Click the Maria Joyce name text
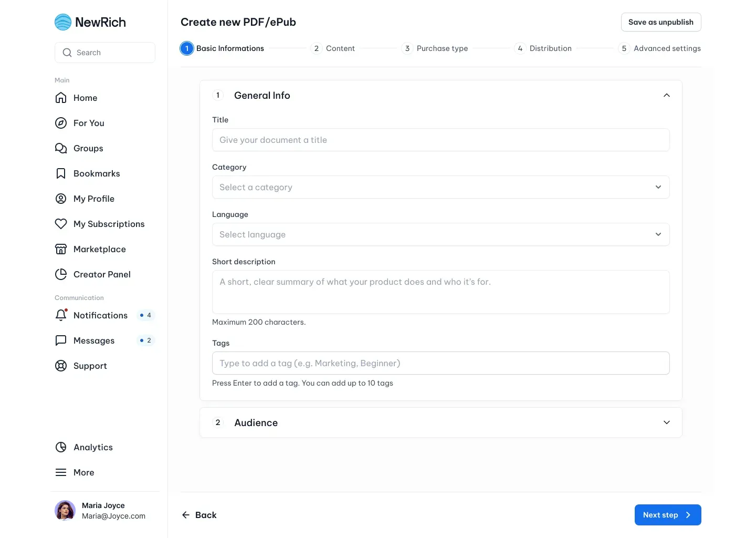Image resolution: width=756 pixels, height=538 pixels. point(103,505)
